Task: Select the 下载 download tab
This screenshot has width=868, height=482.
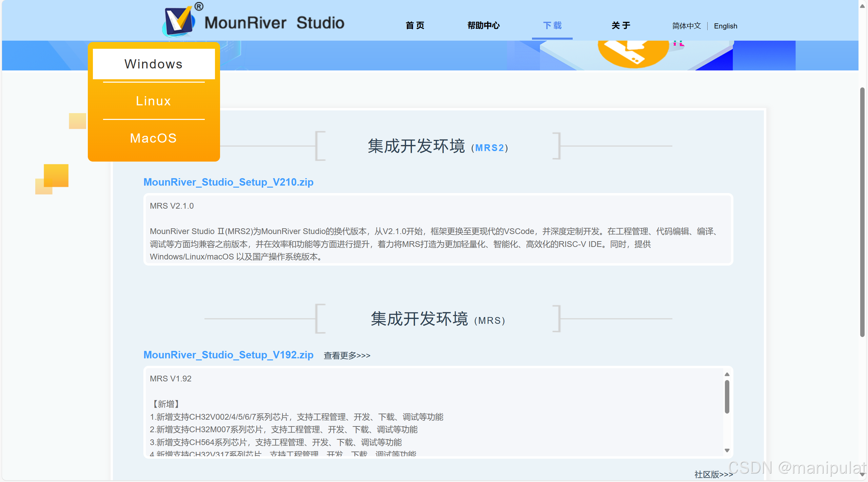Action: (x=552, y=26)
